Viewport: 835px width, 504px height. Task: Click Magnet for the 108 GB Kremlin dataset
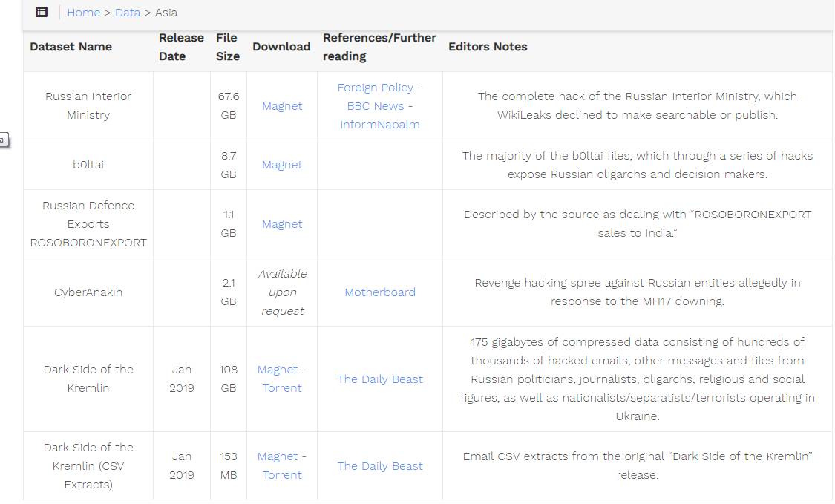click(278, 370)
